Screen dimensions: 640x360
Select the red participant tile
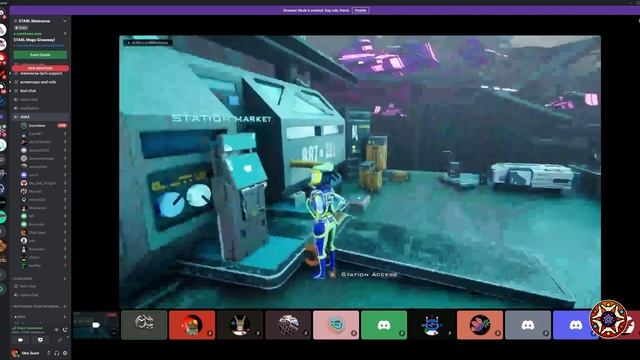(192, 325)
